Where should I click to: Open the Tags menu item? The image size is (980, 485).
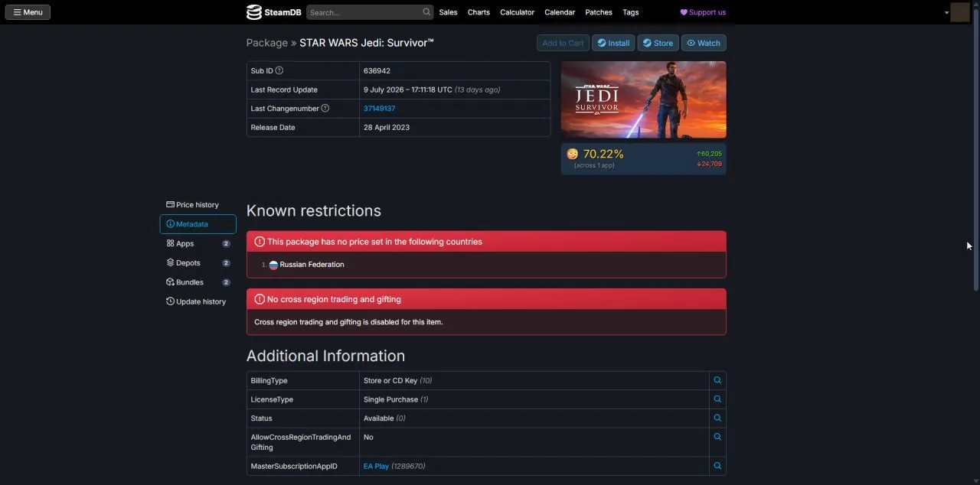point(630,12)
